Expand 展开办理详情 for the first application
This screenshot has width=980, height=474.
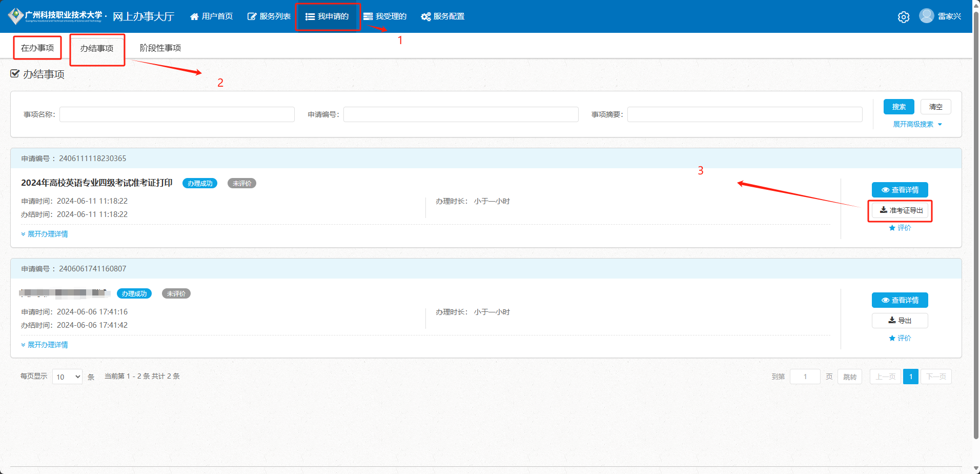click(x=45, y=234)
